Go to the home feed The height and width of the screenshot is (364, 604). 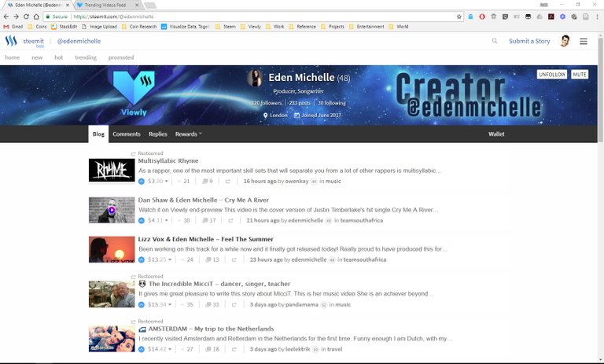tap(13, 57)
